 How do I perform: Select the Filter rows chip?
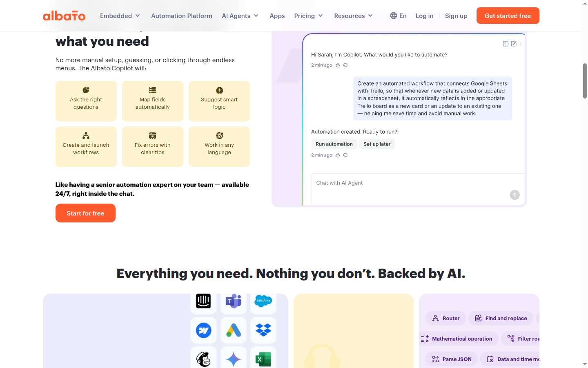click(521, 339)
